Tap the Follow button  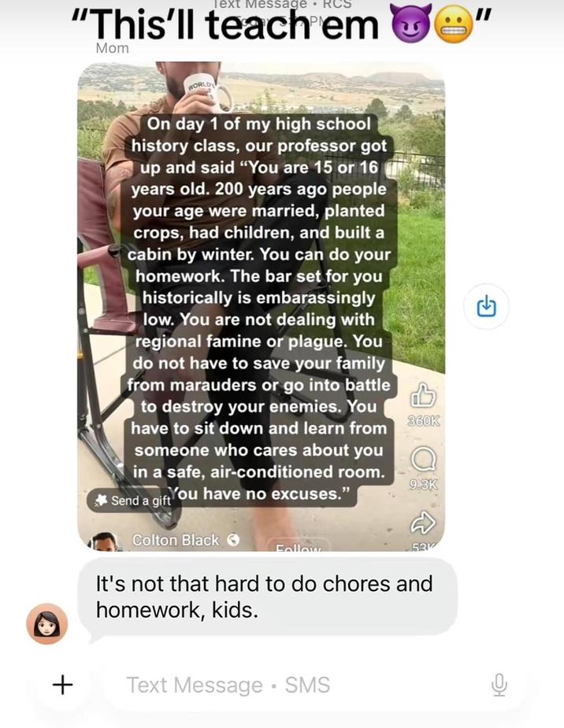[x=299, y=547]
